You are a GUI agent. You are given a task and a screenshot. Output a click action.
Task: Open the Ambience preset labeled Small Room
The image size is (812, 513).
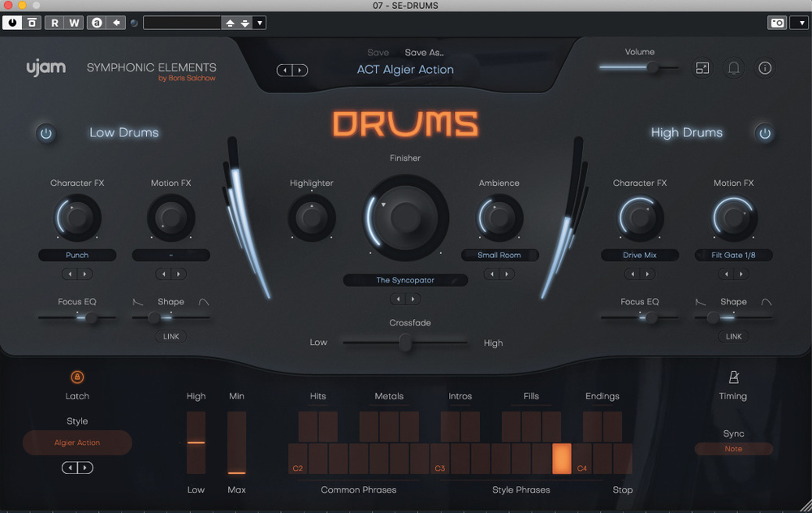click(x=499, y=255)
